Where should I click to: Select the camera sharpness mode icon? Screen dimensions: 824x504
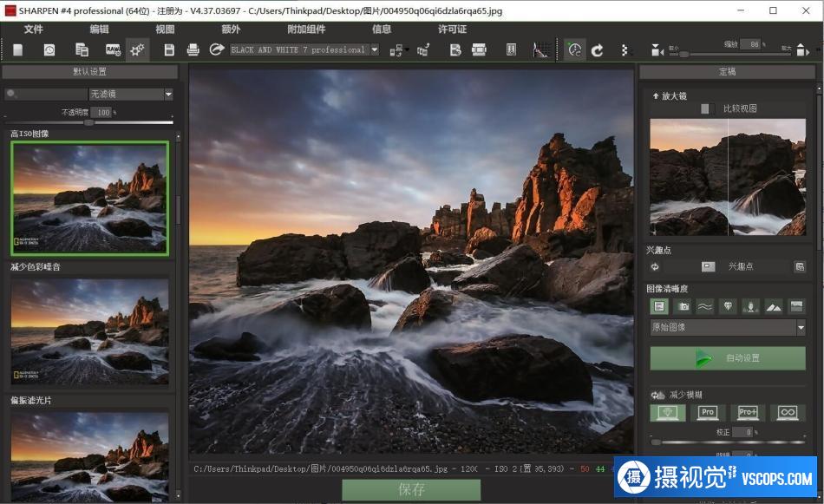(683, 306)
